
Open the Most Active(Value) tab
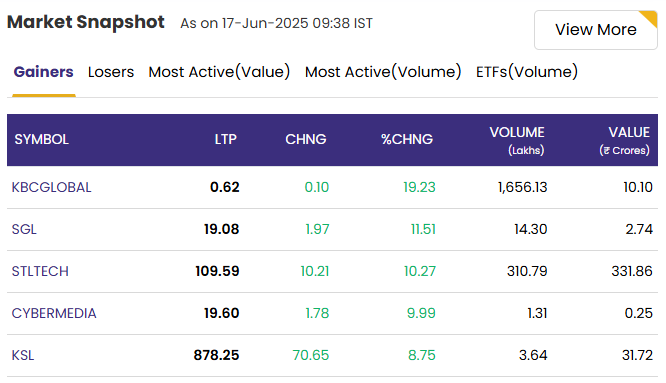(x=219, y=72)
